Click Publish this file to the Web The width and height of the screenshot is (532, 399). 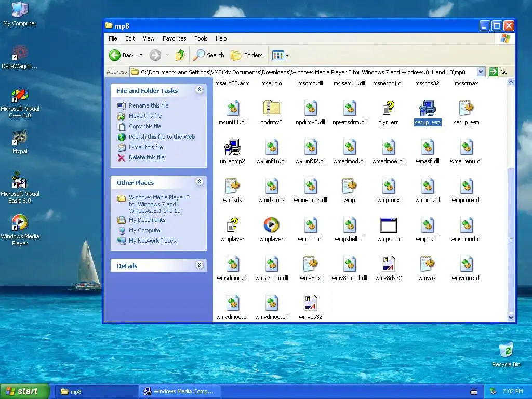[x=162, y=137]
